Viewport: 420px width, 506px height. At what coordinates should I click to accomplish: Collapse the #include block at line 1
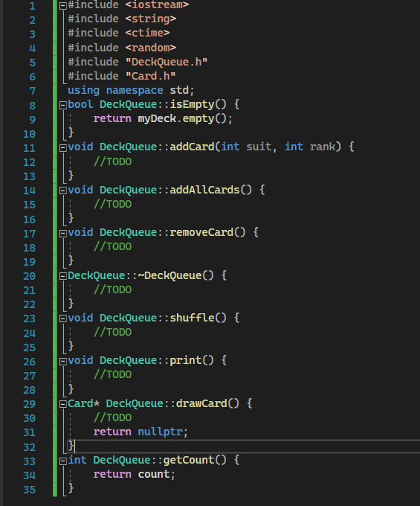point(63,5)
